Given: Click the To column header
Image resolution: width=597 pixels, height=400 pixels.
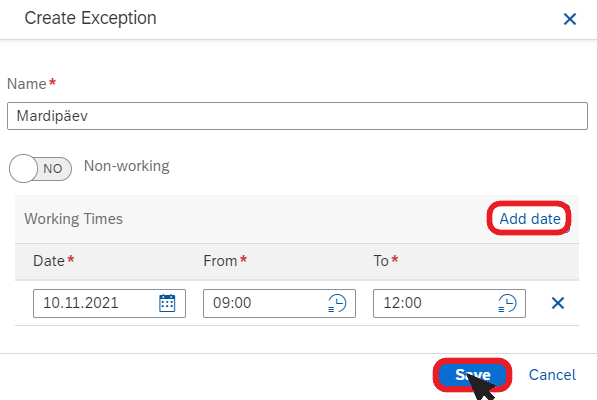Looking at the screenshot, I should click(381, 261).
